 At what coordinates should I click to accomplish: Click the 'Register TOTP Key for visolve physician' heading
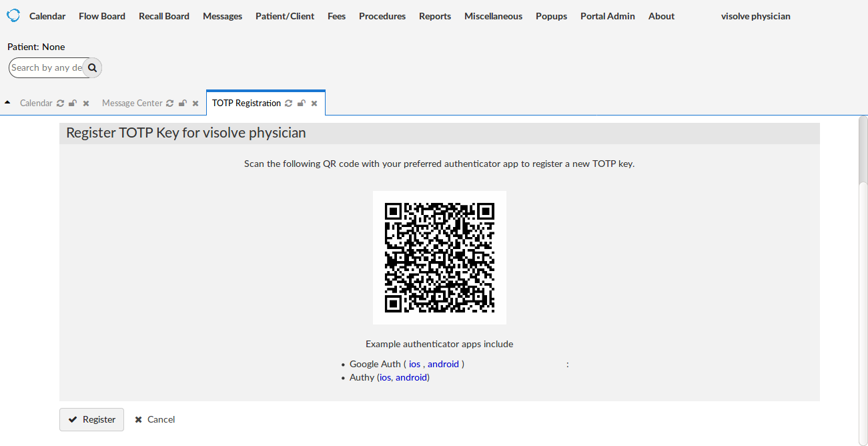186,133
